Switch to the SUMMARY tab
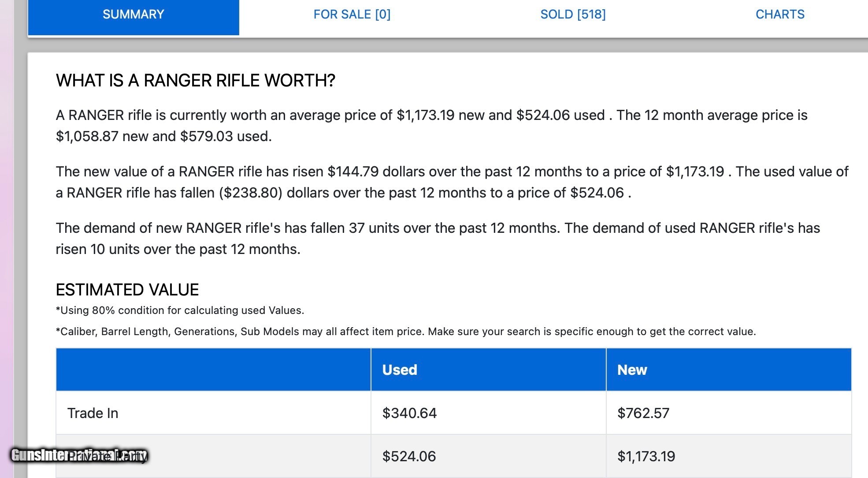 click(x=133, y=15)
